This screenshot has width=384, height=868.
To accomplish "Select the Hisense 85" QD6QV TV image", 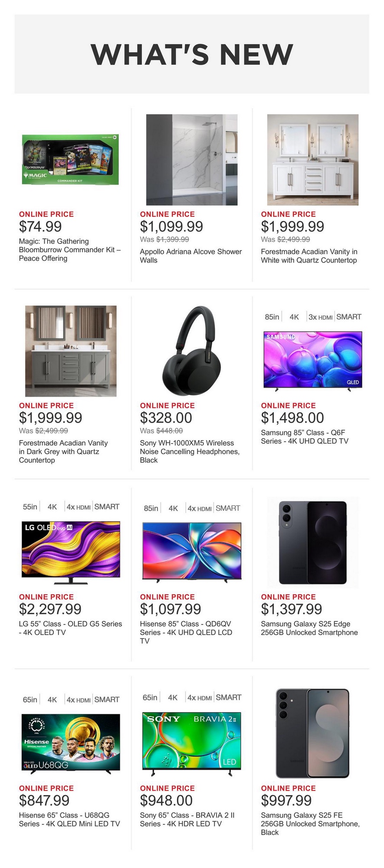I will point(191,552).
